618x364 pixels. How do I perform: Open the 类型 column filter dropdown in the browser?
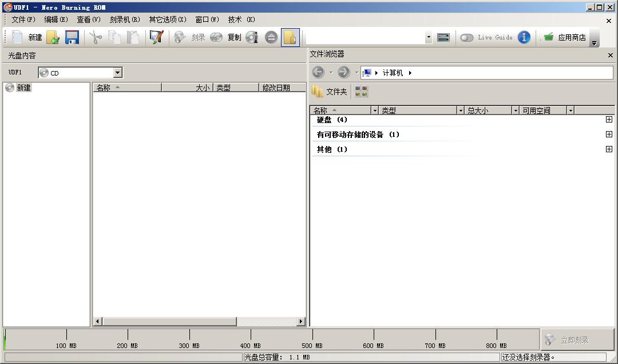coord(460,110)
